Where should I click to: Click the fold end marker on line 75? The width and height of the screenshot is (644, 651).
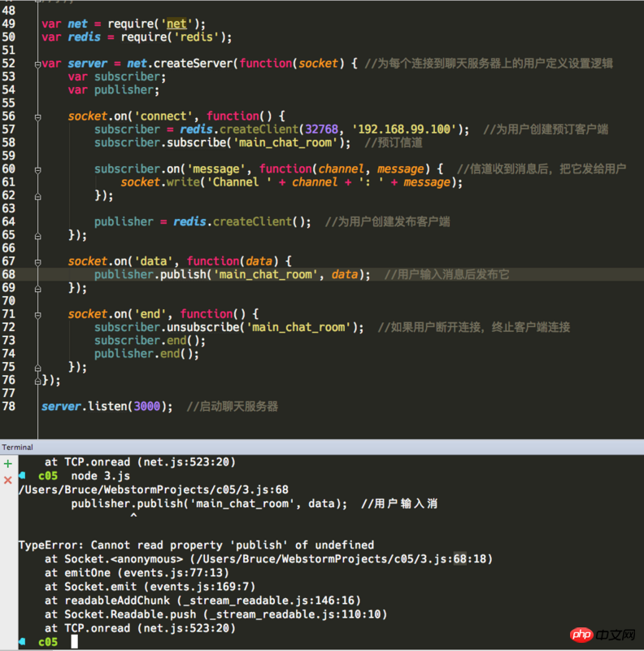tap(37, 368)
